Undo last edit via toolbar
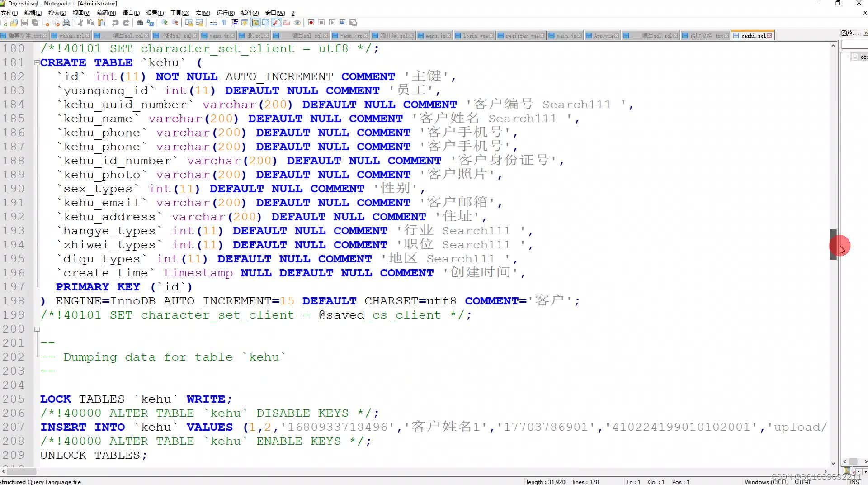Image resolution: width=868 pixels, height=485 pixels. [x=115, y=23]
